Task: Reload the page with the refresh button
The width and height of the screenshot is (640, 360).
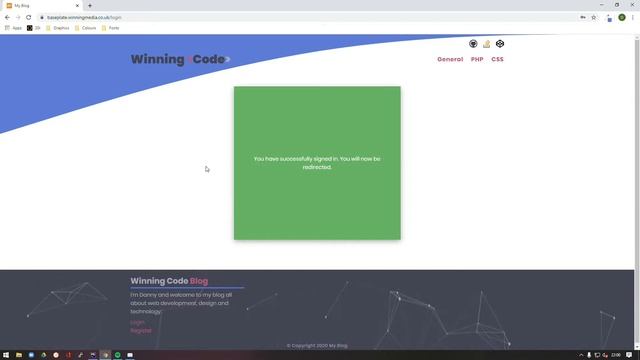Action: coord(29,18)
